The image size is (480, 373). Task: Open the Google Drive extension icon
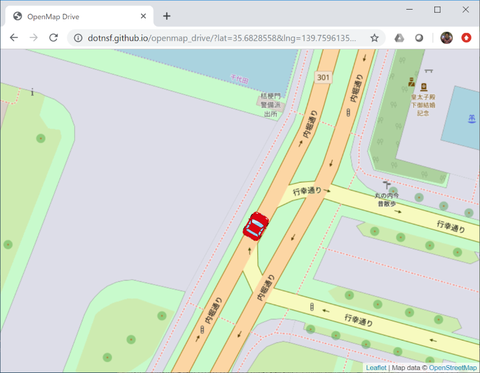[399, 38]
